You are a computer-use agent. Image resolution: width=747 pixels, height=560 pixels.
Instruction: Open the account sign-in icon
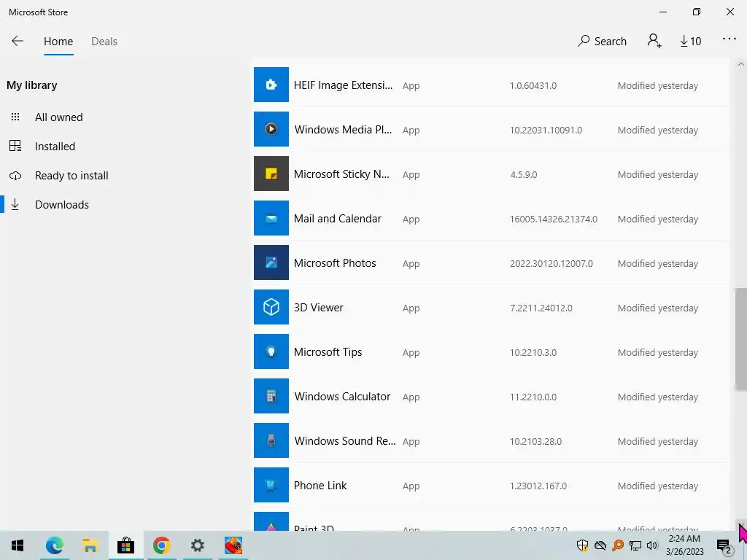click(x=654, y=41)
